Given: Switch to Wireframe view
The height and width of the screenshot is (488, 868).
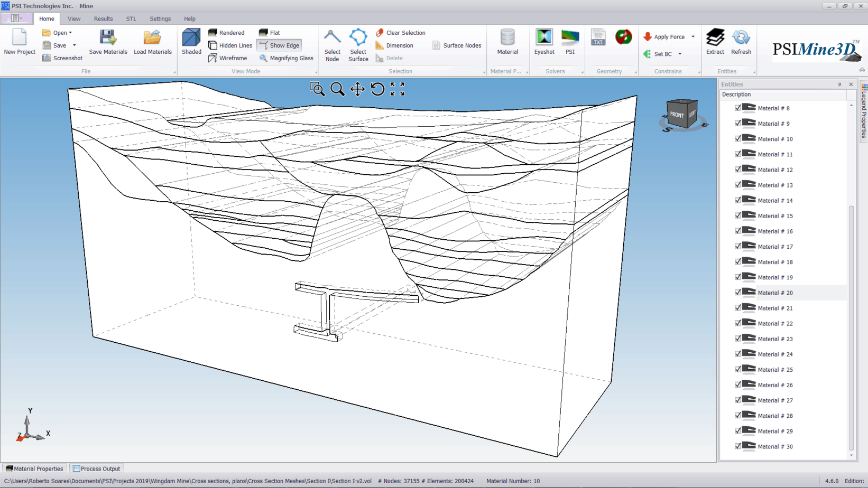Looking at the screenshot, I should tap(228, 58).
